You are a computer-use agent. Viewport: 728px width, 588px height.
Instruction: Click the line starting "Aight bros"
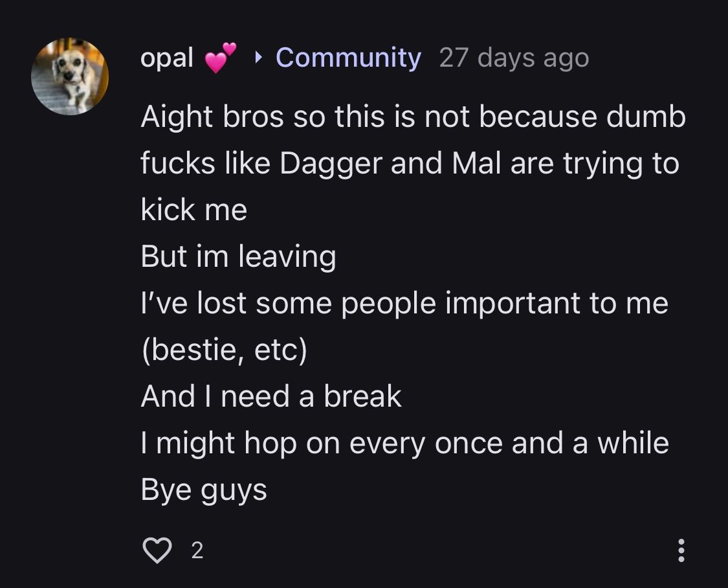[x=413, y=117]
